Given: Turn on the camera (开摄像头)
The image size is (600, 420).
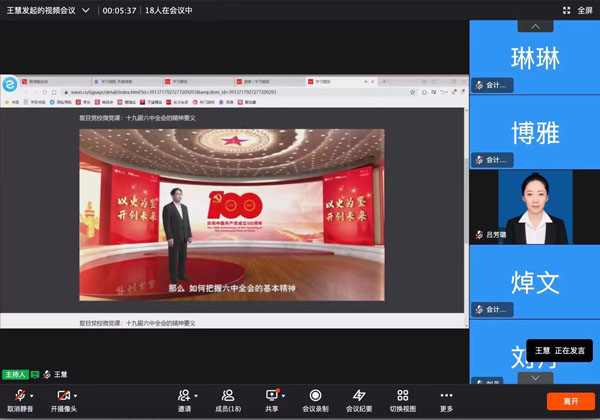Looking at the screenshot, I should [x=63, y=397].
